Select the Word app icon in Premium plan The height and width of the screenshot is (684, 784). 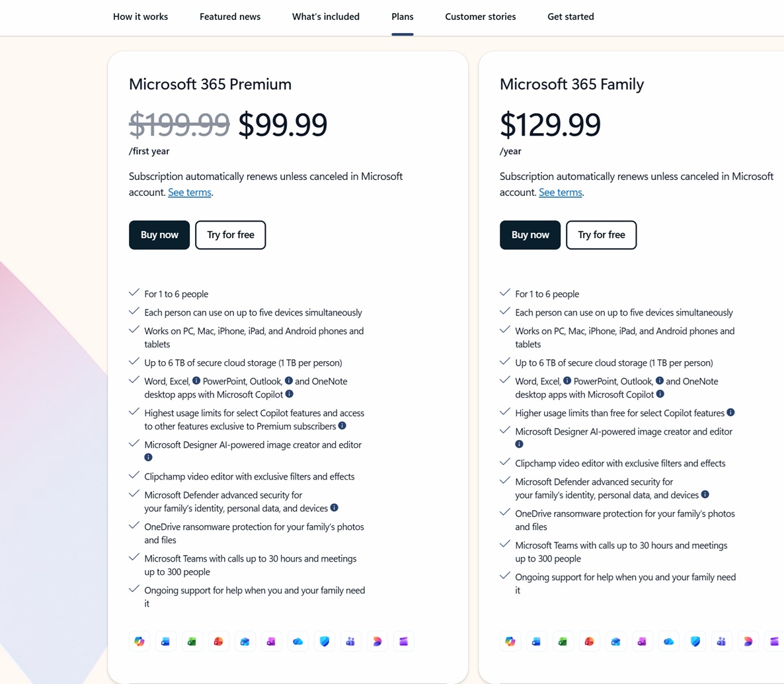[x=165, y=641]
